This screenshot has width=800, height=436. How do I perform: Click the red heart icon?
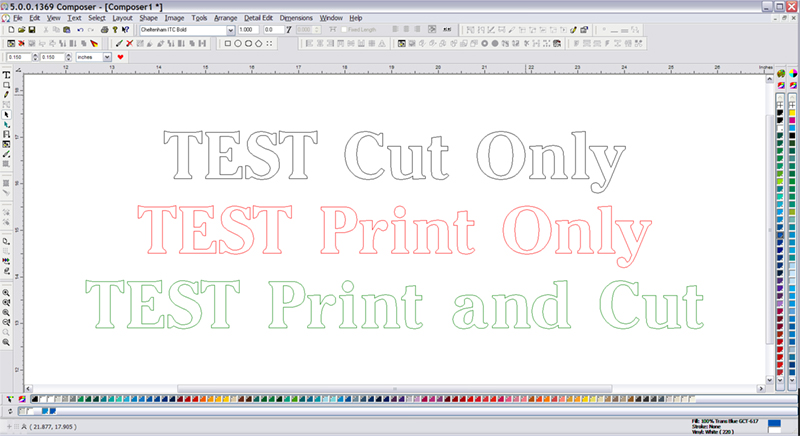120,57
